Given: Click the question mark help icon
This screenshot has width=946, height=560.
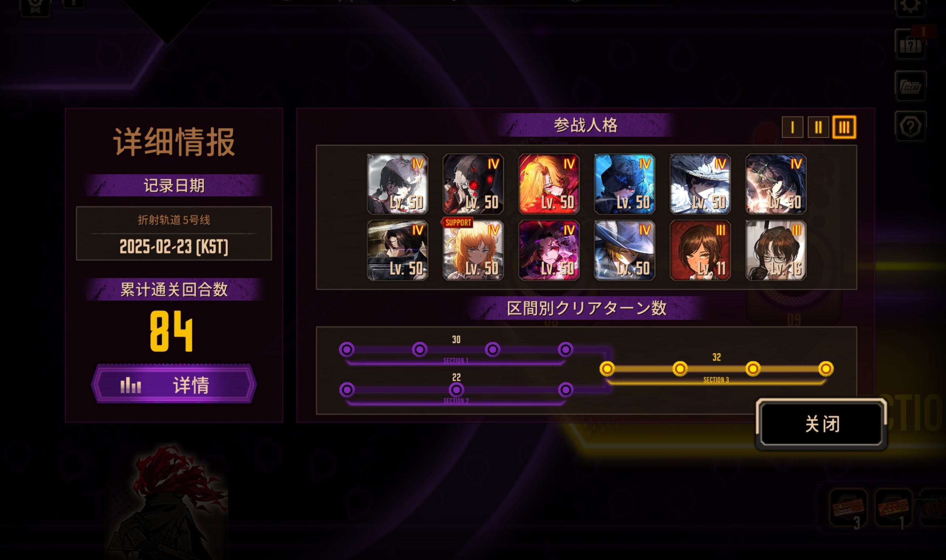Looking at the screenshot, I should (911, 126).
